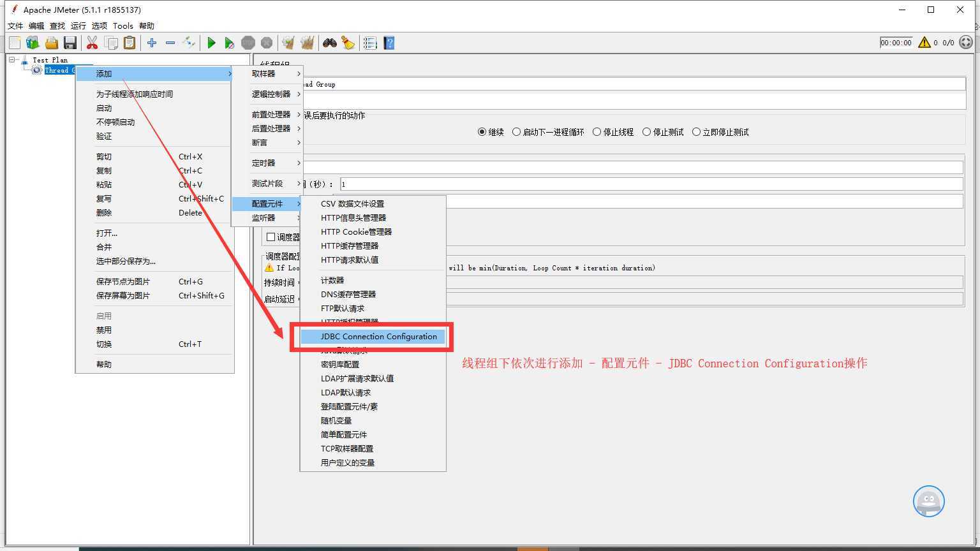Expand all nodes with blue plus icon
Viewport: 980px width, 551px height.
tap(152, 43)
